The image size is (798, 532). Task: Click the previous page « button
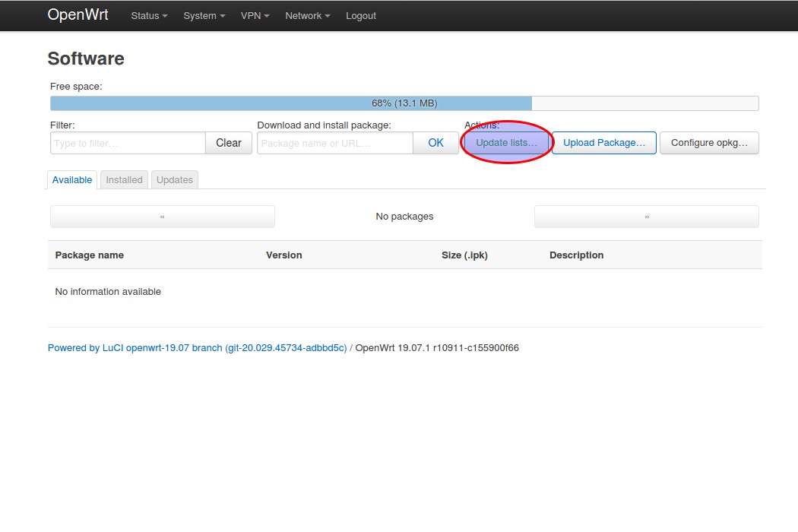click(163, 217)
